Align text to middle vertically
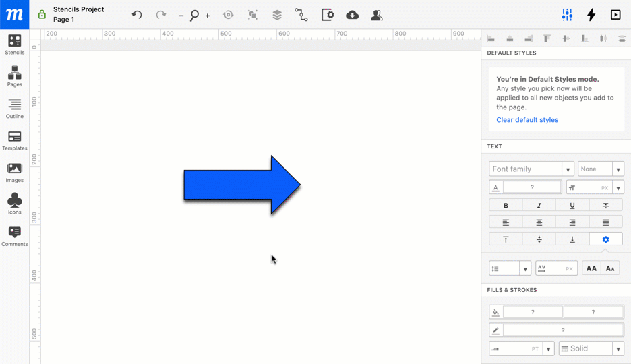Image resolution: width=631 pixels, height=364 pixels. tap(539, 239)
